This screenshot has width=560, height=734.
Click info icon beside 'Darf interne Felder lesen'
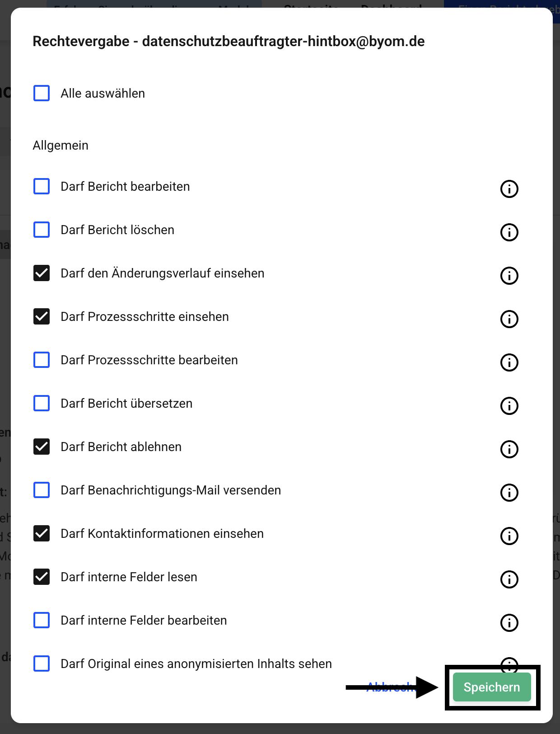pos(509,579)
